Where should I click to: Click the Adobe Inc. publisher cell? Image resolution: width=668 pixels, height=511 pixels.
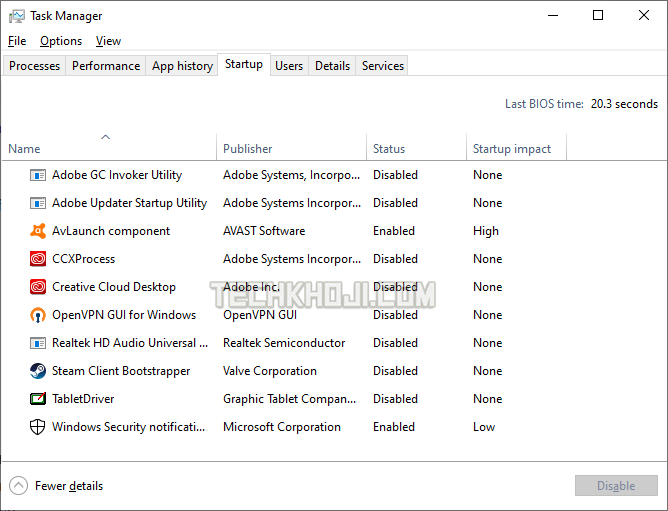pyautogui.click(x=251, y=287)
